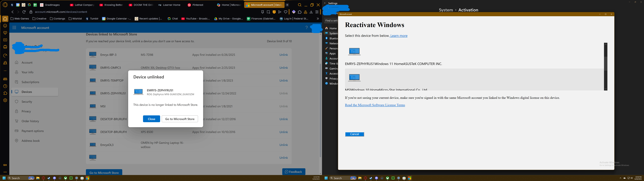Click the Find a setting search box
The width and height of the screenshot is (644, 181).
click(x=331, y=20)
